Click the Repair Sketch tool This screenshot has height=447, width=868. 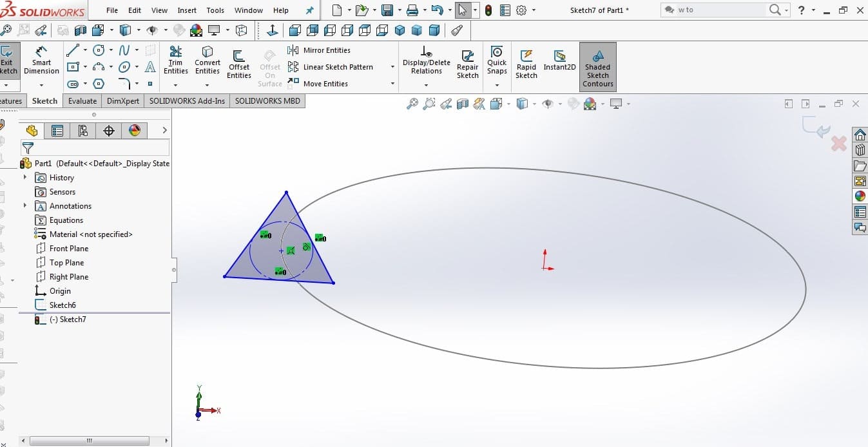coord(467,64)
